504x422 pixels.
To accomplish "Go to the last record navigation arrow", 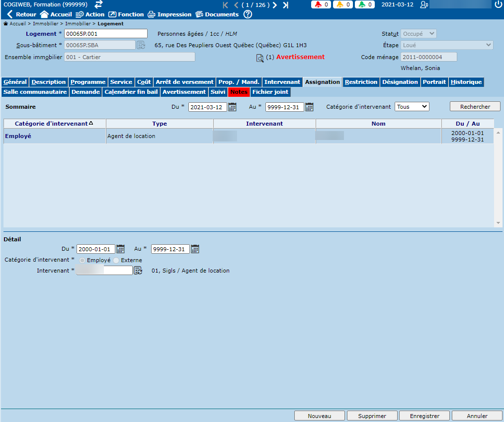I will point(285,5).
